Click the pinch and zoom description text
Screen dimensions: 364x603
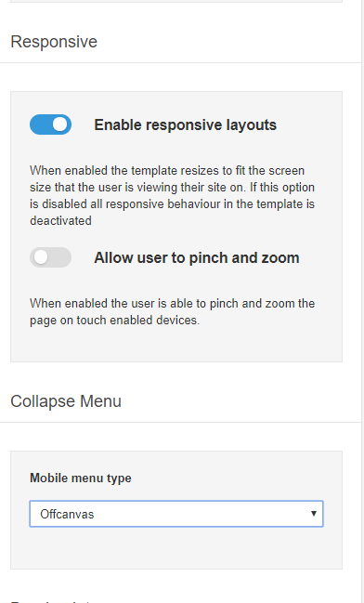tap(172, 311)
